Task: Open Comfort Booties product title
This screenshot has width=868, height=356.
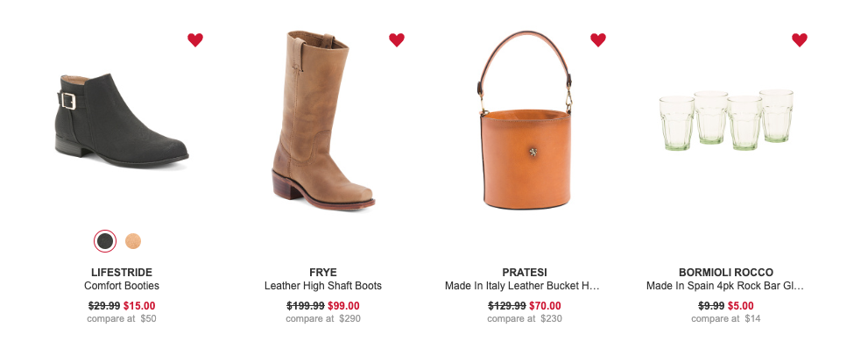Action: [x=122, y=286]
